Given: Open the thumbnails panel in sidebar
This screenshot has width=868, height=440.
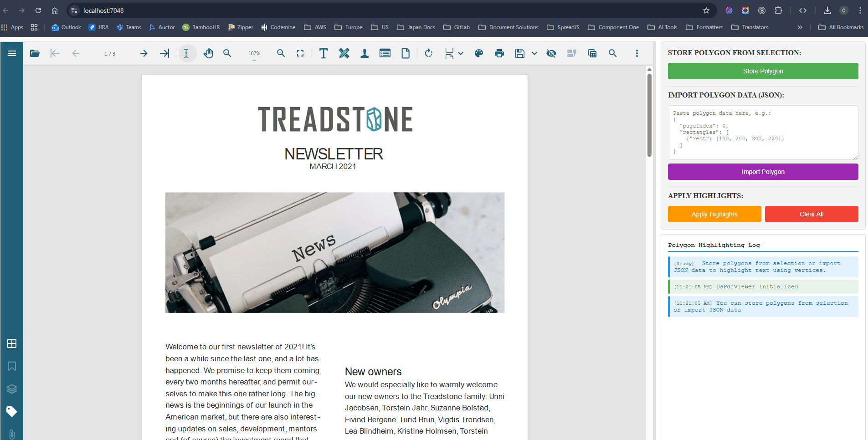Looking at the screenshot, I should click(12, 343).
